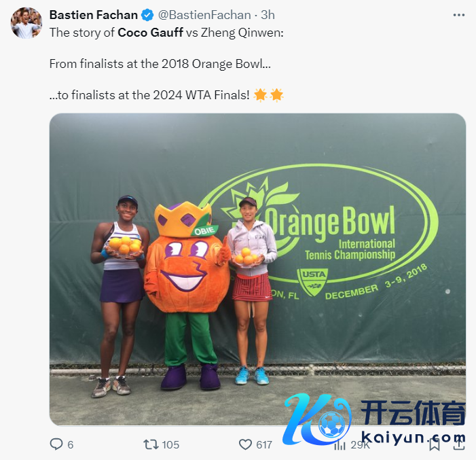
Task: Click the tweet text about WTA Finals
Action: (x=166, y=95)
